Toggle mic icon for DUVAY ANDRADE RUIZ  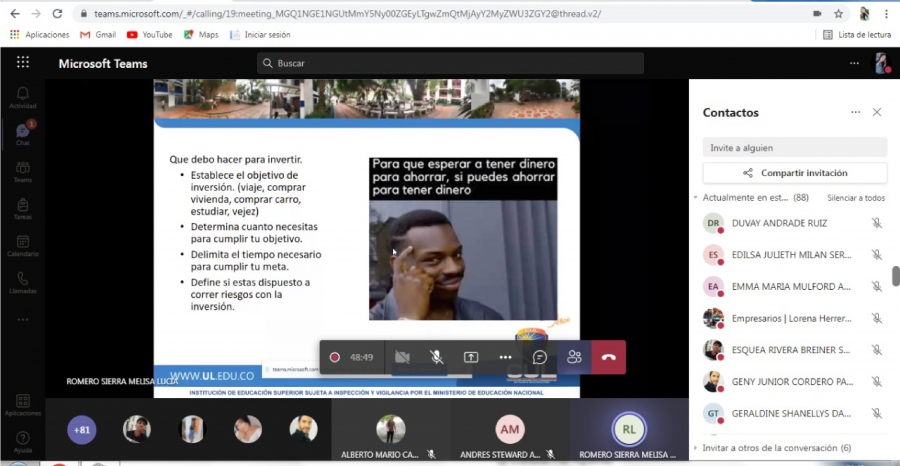pyautogui.click(x=876, y=223)
